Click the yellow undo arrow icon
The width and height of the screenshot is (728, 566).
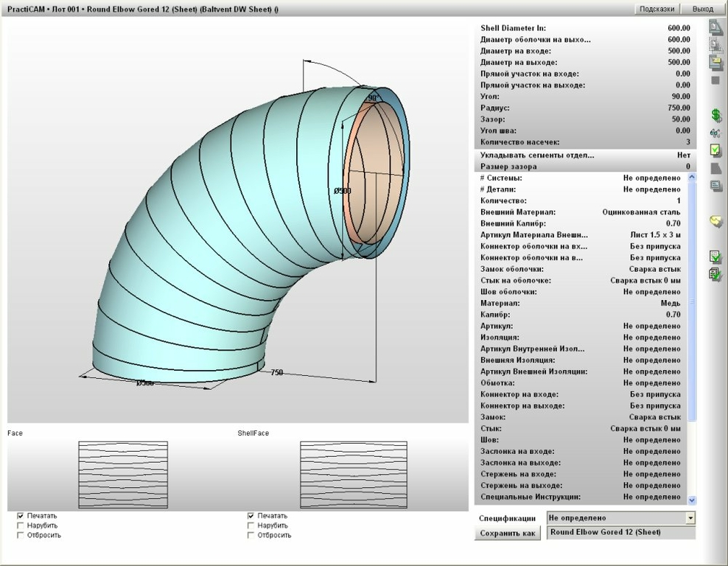coord(715,221)
